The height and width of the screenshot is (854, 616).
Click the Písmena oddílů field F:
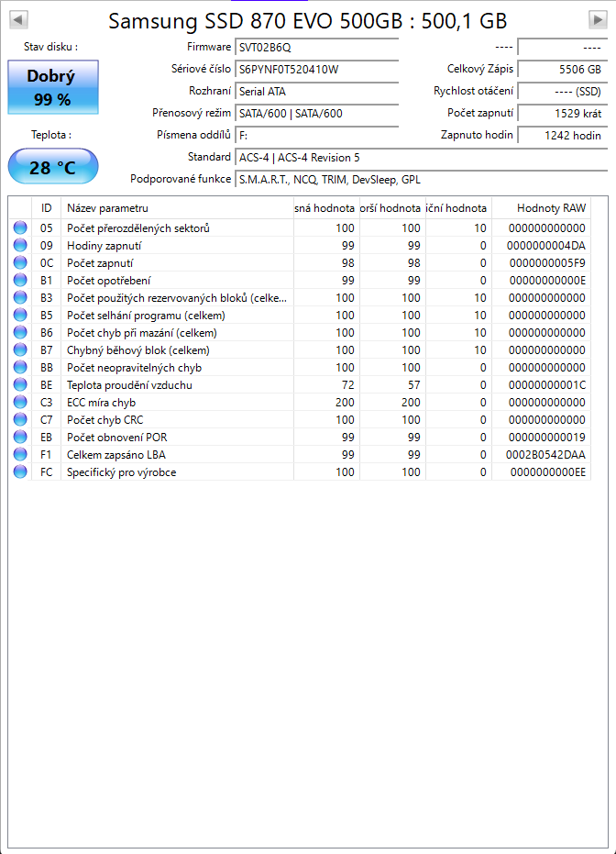pos(317,135)
